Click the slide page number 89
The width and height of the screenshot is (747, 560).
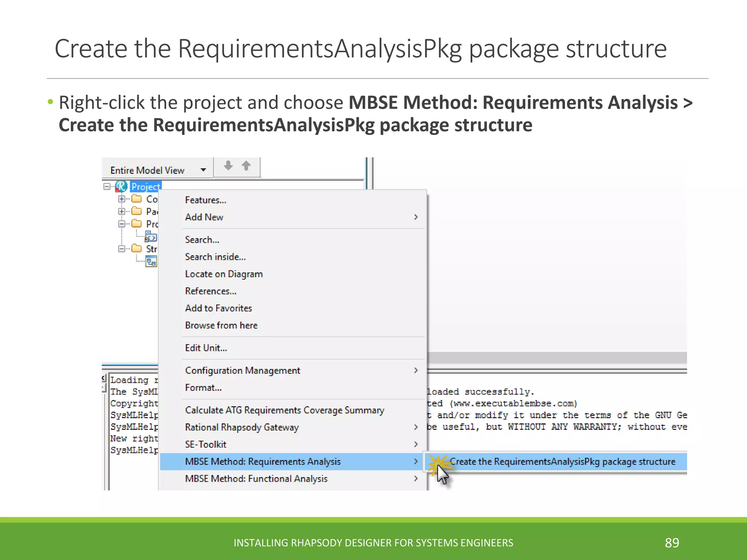point(672,542)
